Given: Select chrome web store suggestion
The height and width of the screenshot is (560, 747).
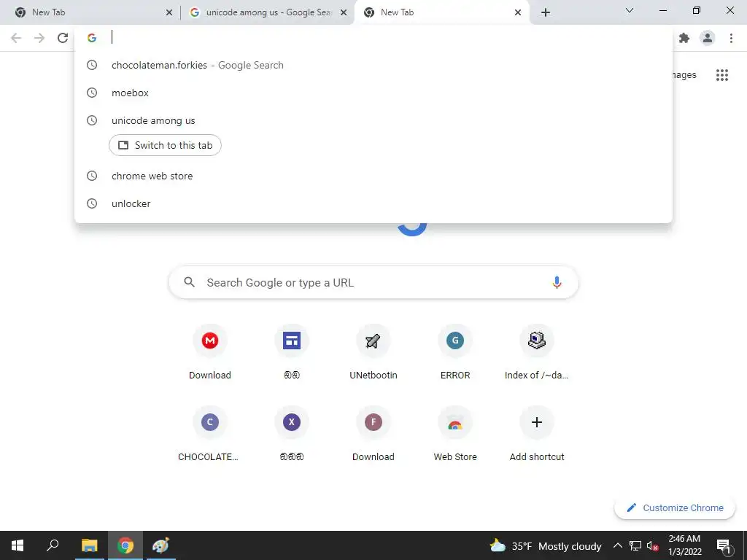Looking at the screenshot, I should pyautogui.click(x=373, y=176).
